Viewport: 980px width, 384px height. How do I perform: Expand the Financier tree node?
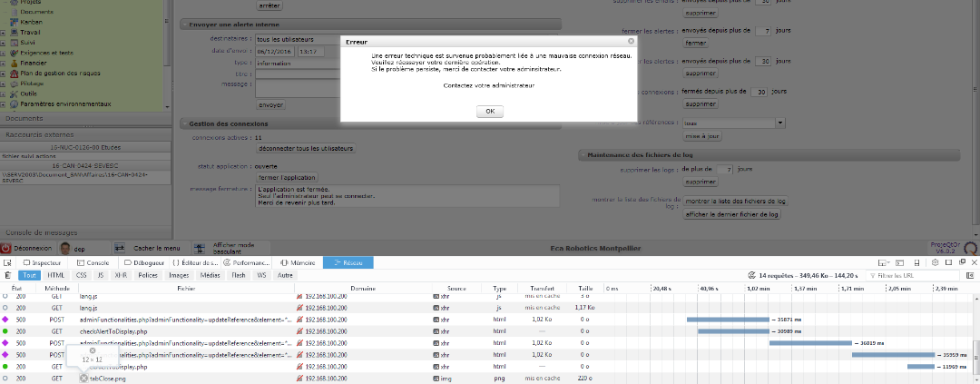click(4, 64)
